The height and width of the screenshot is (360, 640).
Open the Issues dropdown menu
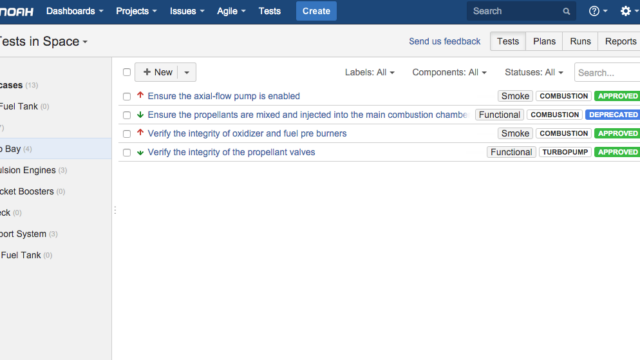187,11
